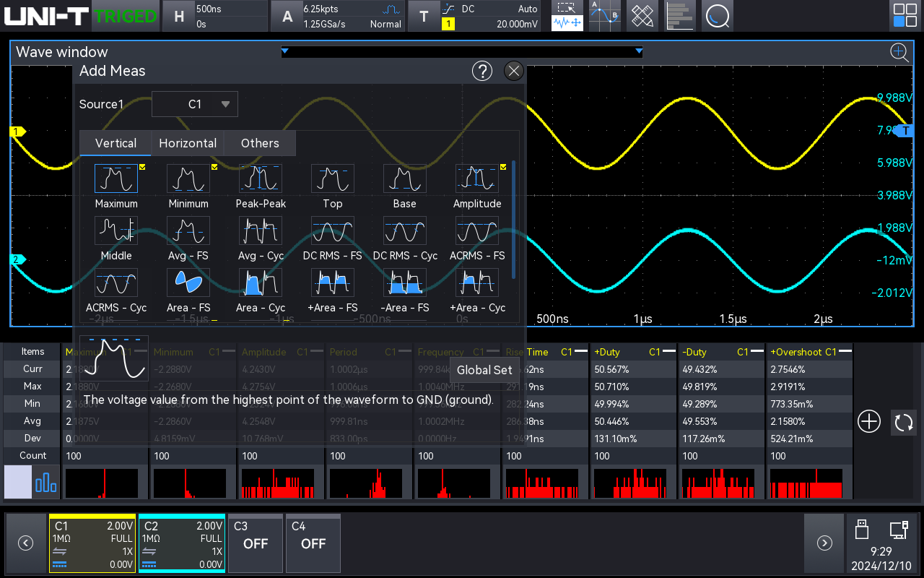Open the histogram statistics tool
924x578 pixels.
coord(679,16)
